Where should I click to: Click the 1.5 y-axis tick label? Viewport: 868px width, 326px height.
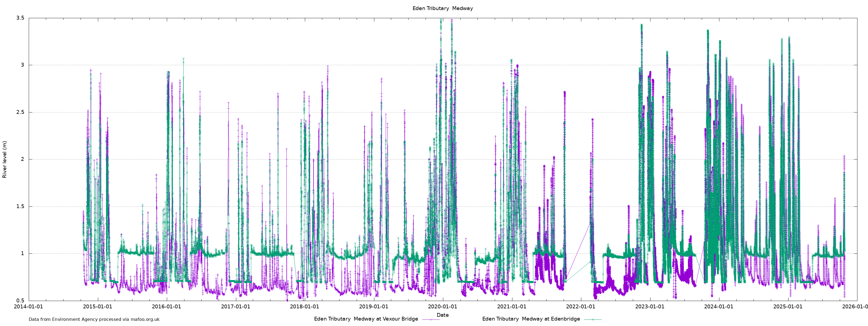click(21, 206)
